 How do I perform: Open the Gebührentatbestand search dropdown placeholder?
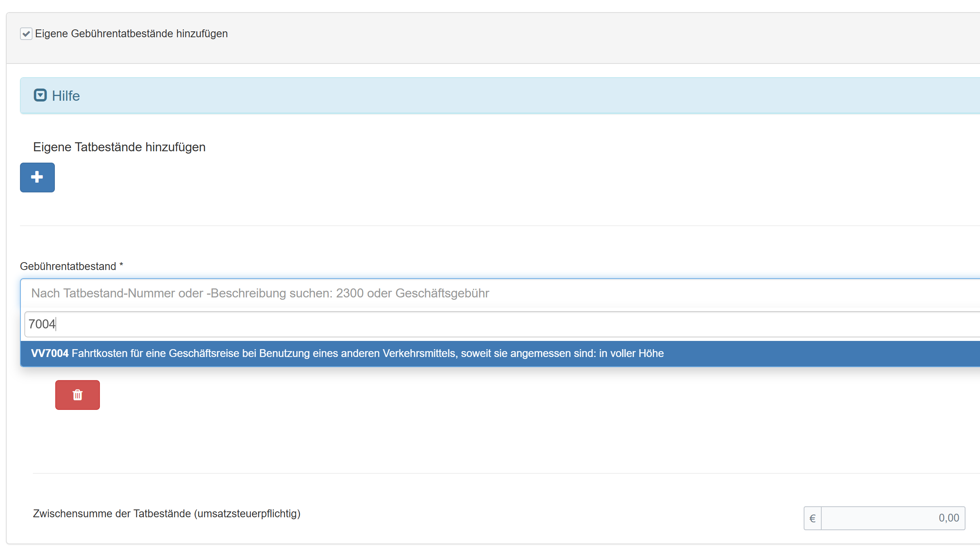click(260, 293)
